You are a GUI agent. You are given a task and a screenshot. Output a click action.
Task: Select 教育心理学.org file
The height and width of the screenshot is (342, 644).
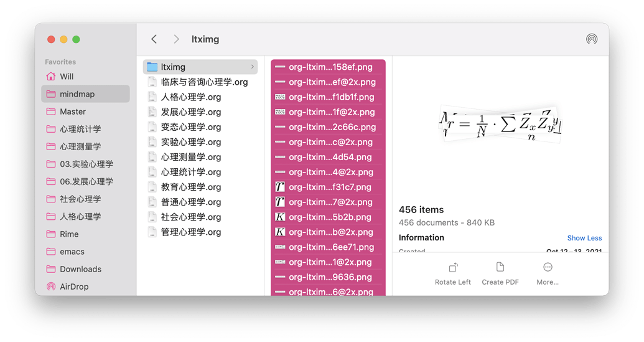click(x=200, y=187)
